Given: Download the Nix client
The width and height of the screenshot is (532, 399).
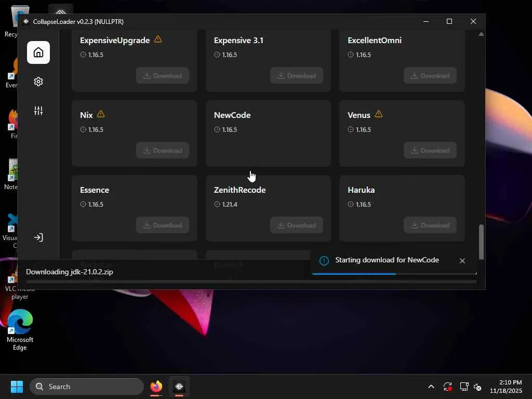Looking at the screenshot, I should [163, 150].
